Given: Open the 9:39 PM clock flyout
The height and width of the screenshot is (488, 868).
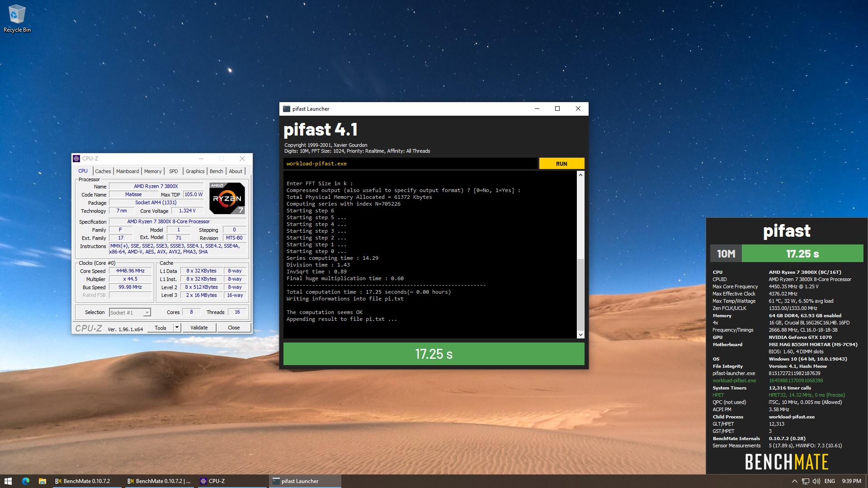Looking at the screenshot, I should (x=851, y=481).
